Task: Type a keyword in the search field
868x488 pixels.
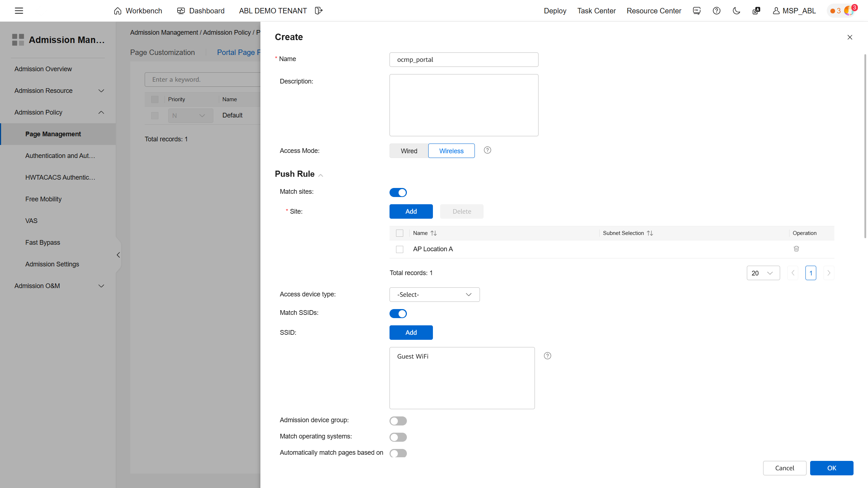Action: (203, 79)
